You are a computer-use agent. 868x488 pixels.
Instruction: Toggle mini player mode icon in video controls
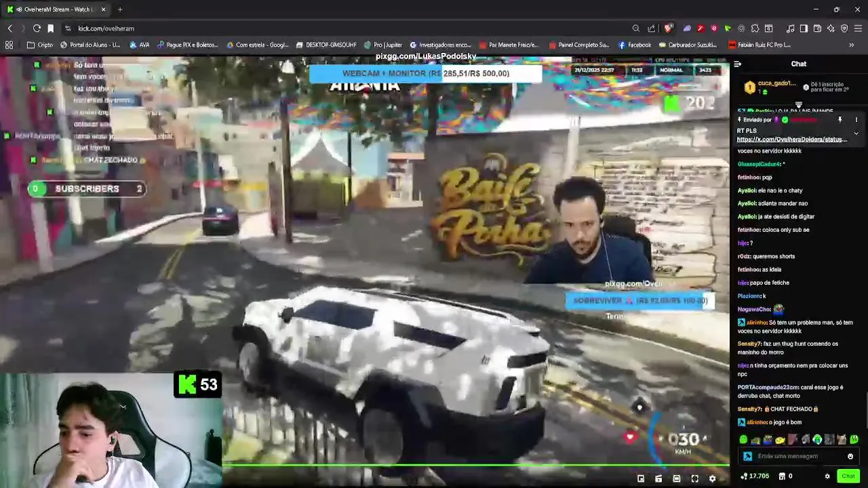point(641,479)
